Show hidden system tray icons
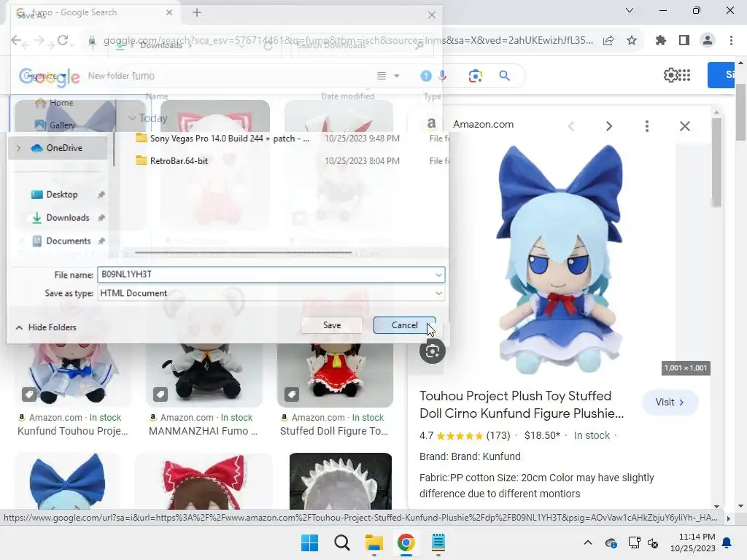This screenshot has width=747, height=560. 588,542
